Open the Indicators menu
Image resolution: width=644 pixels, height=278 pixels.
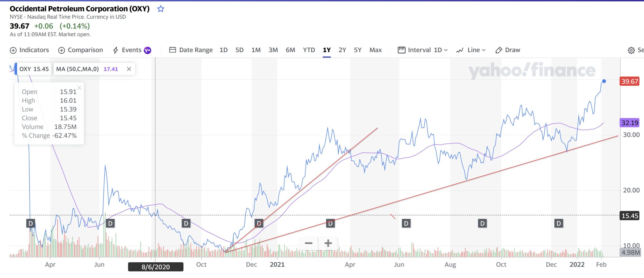pyautogui.click(x=29, y=50)
